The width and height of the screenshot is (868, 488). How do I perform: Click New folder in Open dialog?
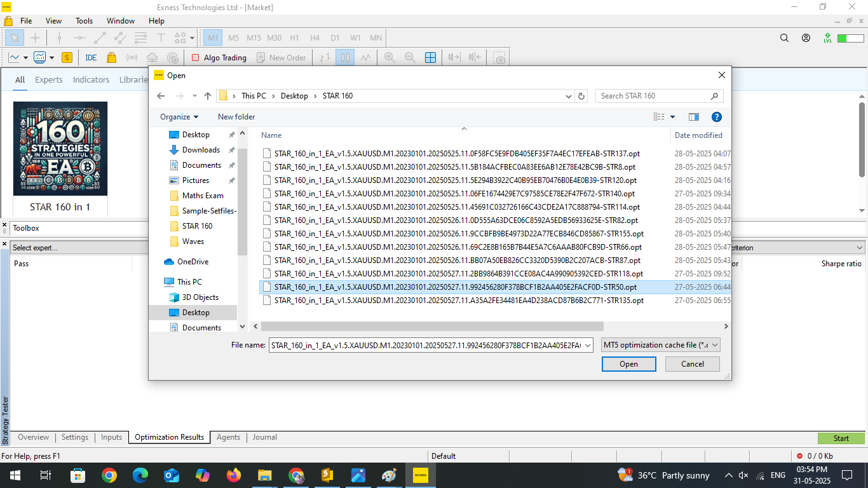[x=236, y=117]
